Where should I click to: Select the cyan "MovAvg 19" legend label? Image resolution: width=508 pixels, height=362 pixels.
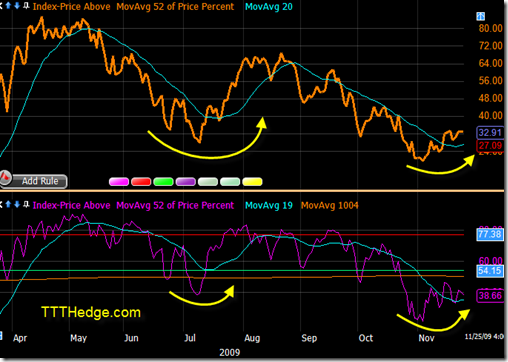click(x=269, y=205)
